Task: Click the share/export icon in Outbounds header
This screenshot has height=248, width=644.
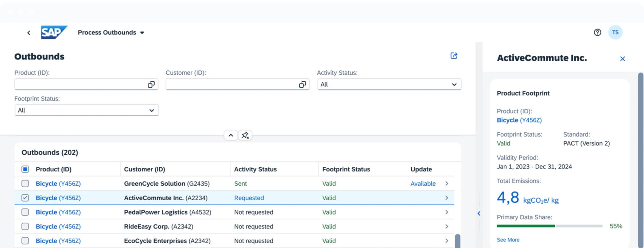Action: (x=454, y=56)
